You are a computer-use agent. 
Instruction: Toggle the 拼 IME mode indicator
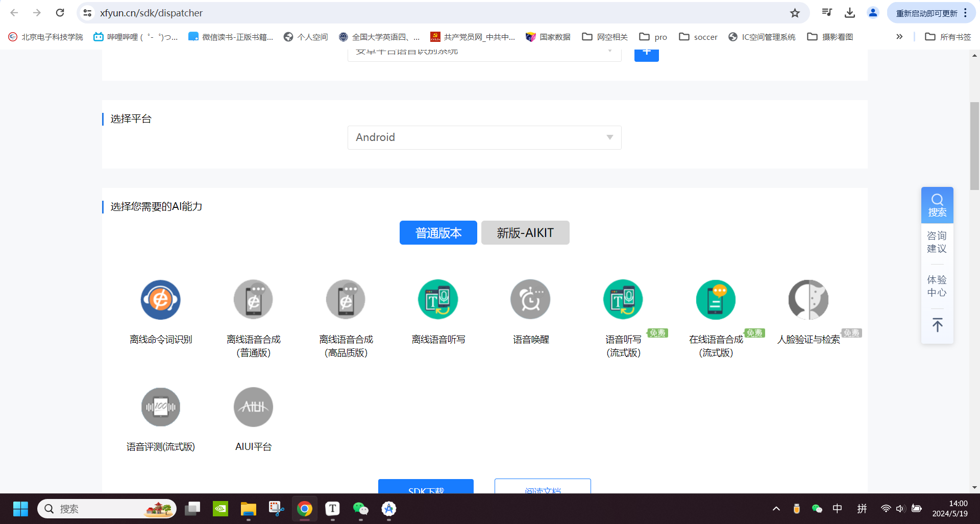coord(862,509)
